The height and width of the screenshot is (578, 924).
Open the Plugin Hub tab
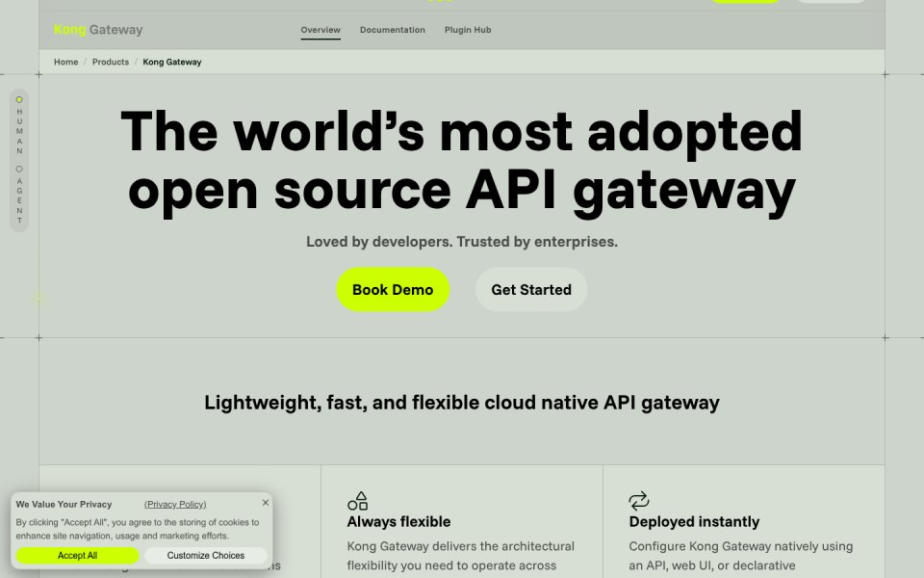468,30
